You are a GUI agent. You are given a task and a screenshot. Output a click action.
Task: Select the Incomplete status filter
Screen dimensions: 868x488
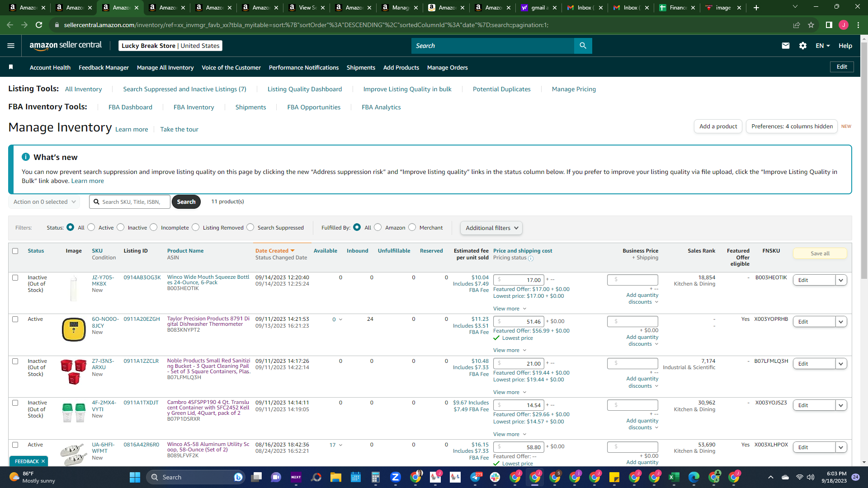154,227
